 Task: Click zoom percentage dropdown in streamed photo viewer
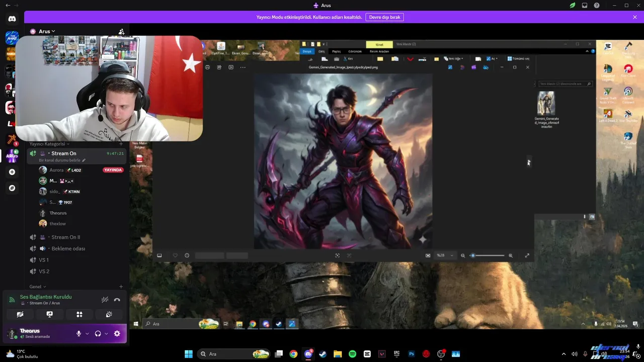coord(445,255)
